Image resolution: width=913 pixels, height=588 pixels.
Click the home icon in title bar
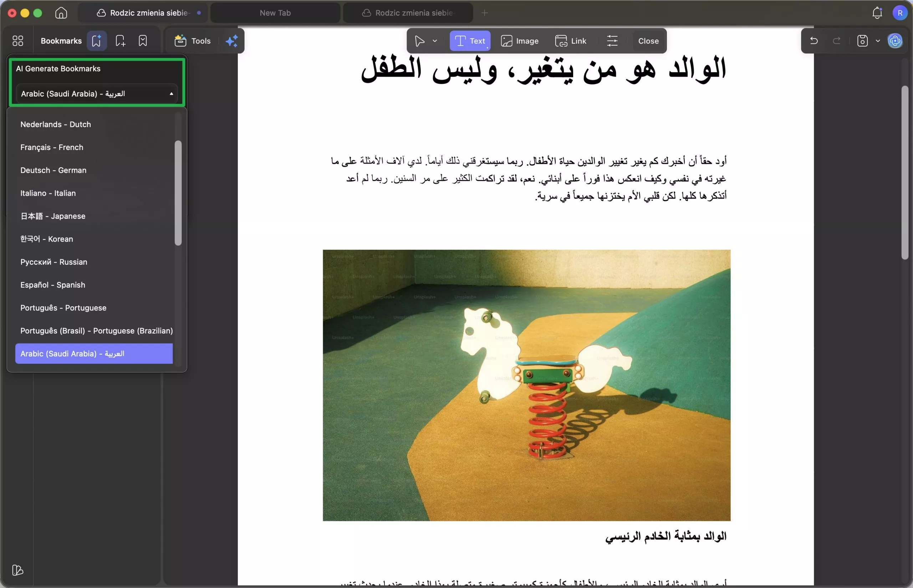[61, 13]
